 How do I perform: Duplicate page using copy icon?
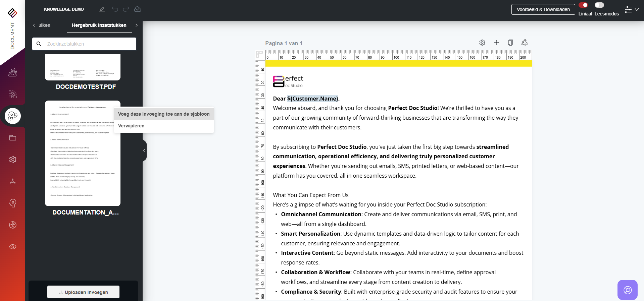click(x=510, y=43)
